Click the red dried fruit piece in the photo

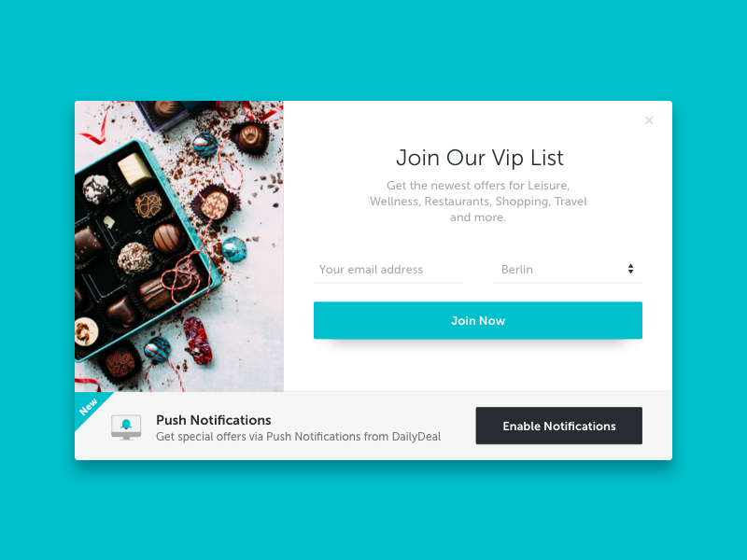pyautogui.click(x=198, y=340)
